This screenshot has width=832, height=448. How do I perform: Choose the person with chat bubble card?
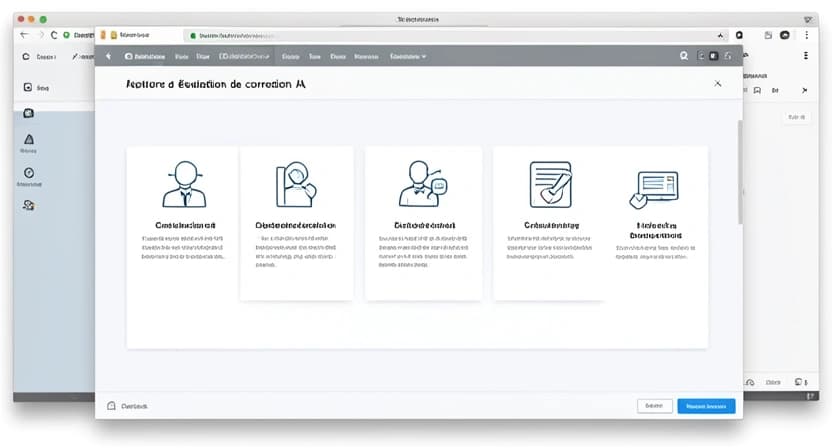click(x=423, y=223)
